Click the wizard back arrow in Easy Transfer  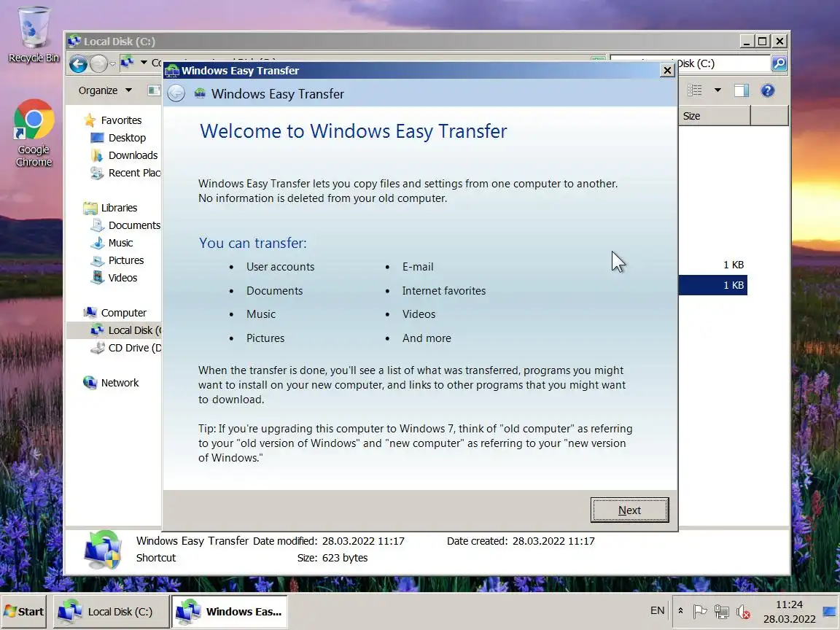[176, 94]
